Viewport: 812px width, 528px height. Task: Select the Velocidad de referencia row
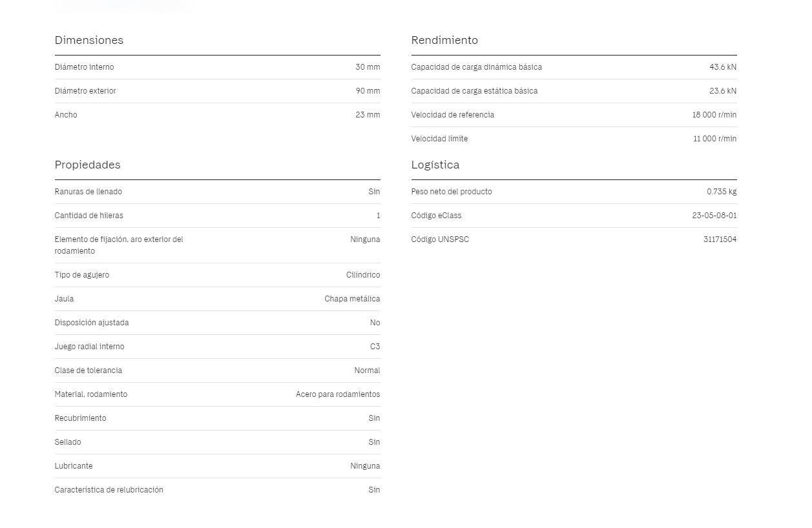[574, 115]
